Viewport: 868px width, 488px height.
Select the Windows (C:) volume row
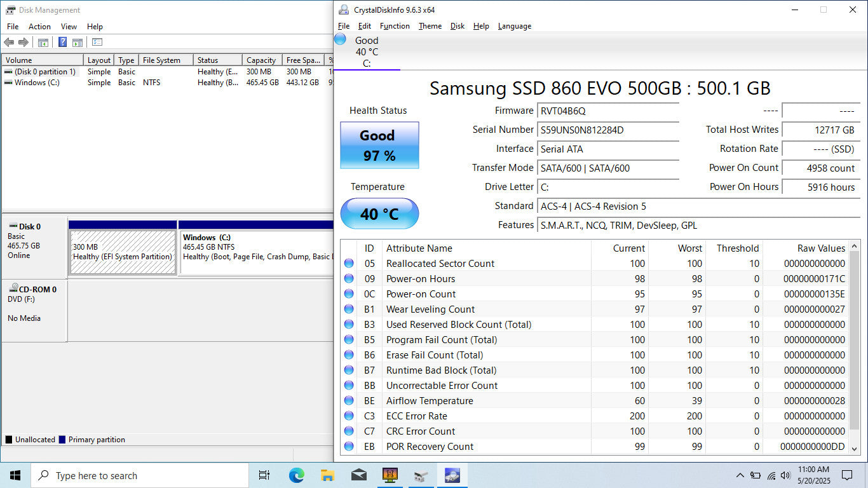click(37, 83)
